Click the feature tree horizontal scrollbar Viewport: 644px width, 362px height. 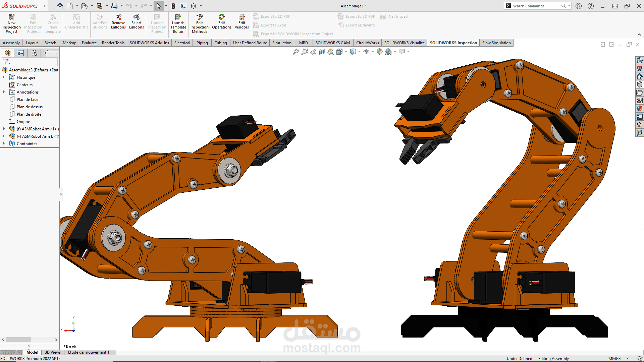(19, 340)
